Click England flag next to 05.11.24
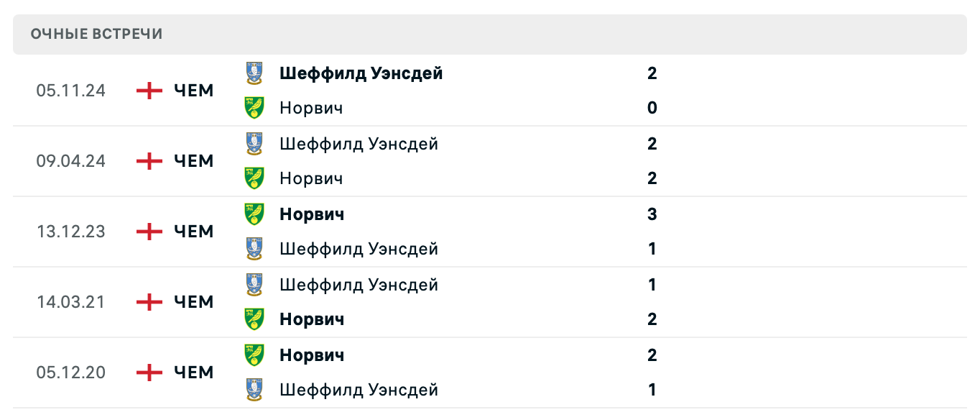The image size is (980, 420). 149,91
